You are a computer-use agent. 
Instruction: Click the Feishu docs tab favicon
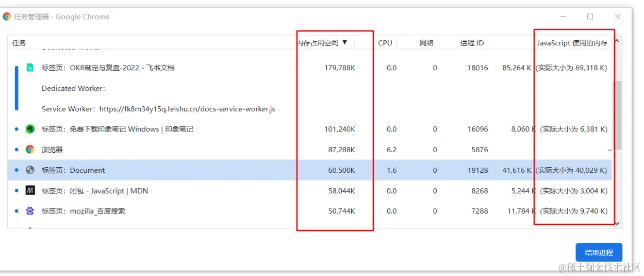(30, 68)
